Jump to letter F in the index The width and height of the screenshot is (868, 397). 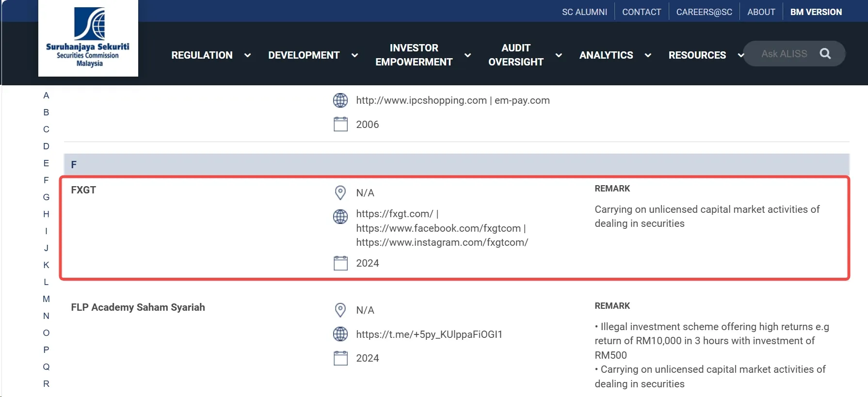pos(46,180)
